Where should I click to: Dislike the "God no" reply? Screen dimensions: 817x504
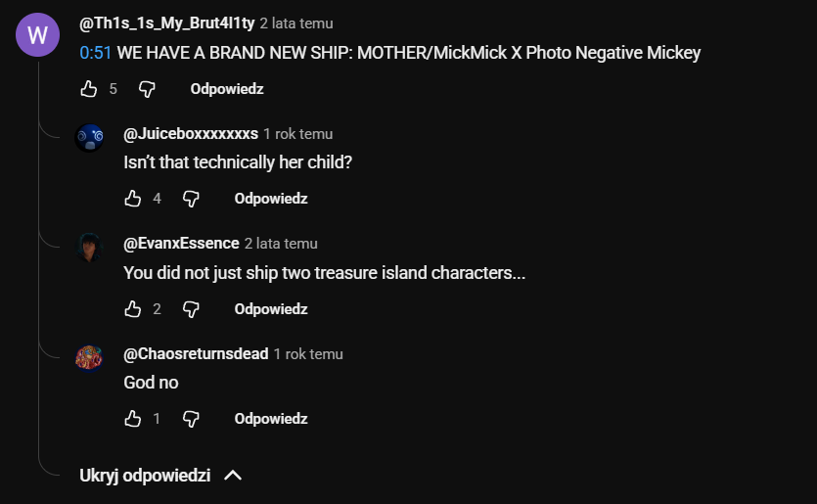(x=191, y=419)
